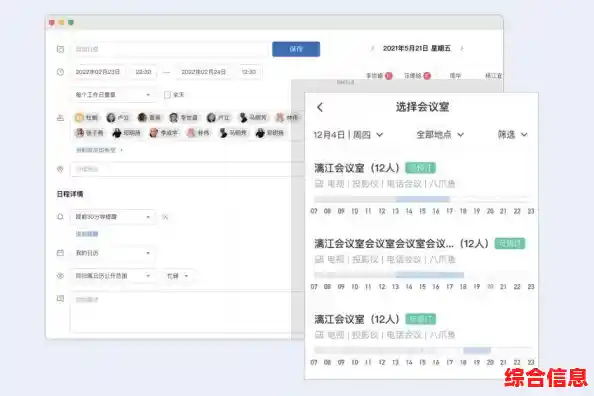Select the 李成华 attendee chip

coord(164,133)
